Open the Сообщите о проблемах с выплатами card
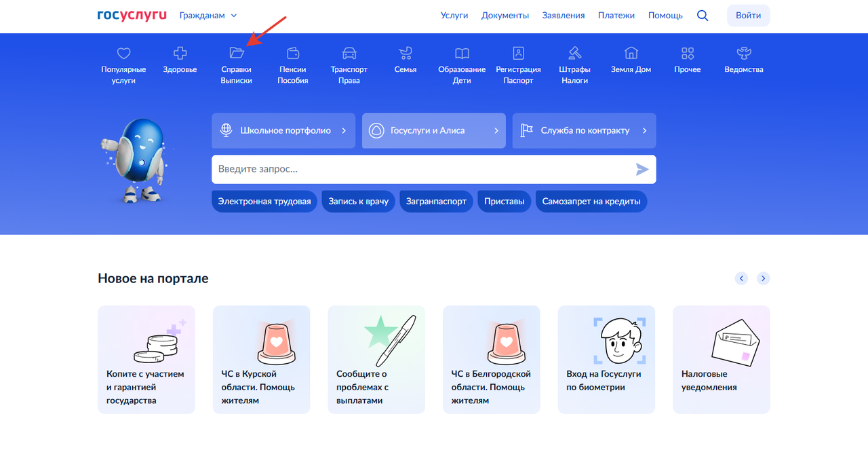This screenshot has height=450, width=868. [376, 360]
